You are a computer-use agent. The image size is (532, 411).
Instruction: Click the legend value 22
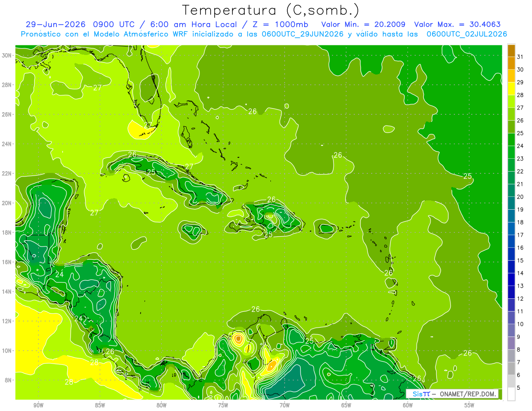(x=520, y=172)
